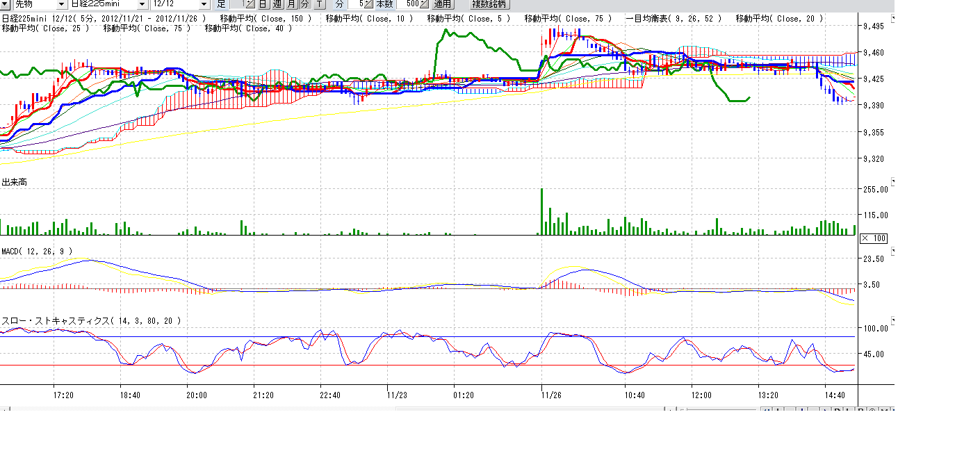Switch chart to weekly (週) timeframe
The image size is (980, 460).
tap(277, 3)
